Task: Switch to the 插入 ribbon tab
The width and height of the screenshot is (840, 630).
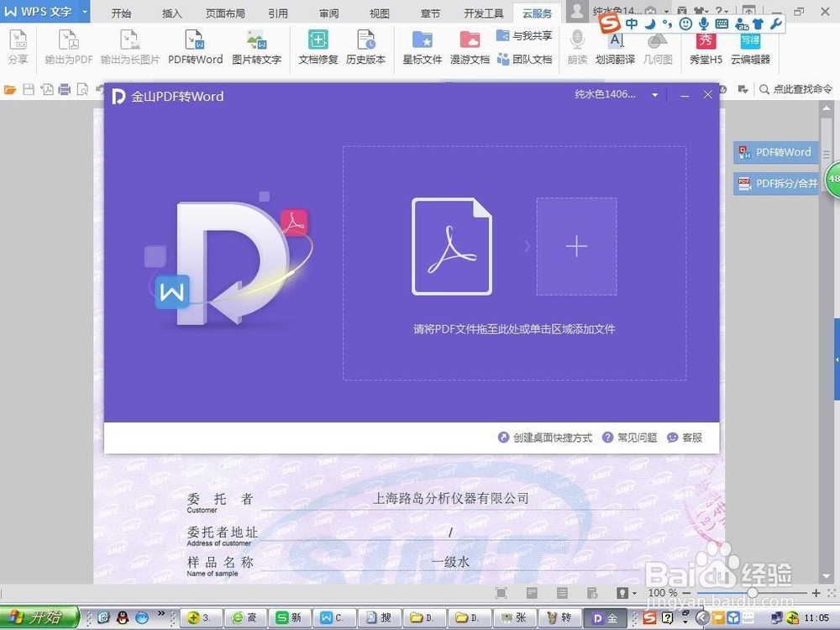Action: click(172, 13)
